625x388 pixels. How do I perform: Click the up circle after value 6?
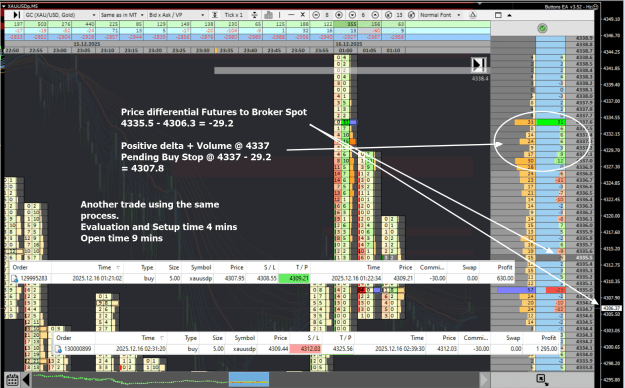375,15
